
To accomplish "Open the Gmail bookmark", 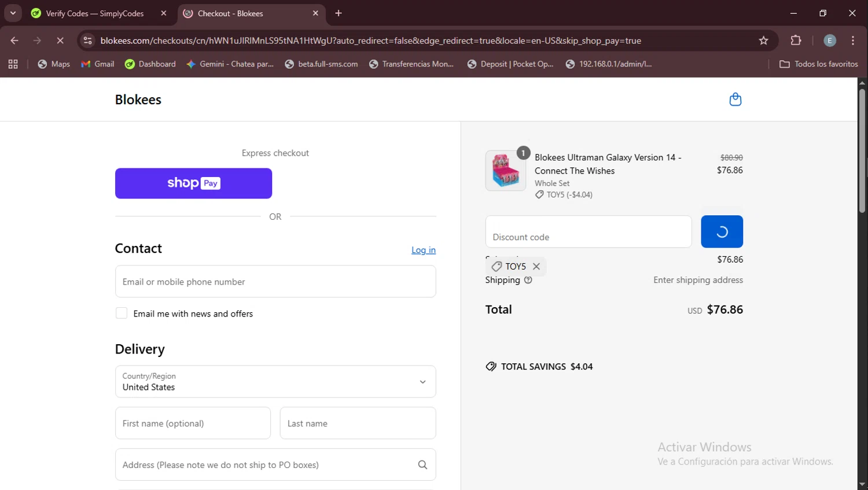I will (98, 64).
